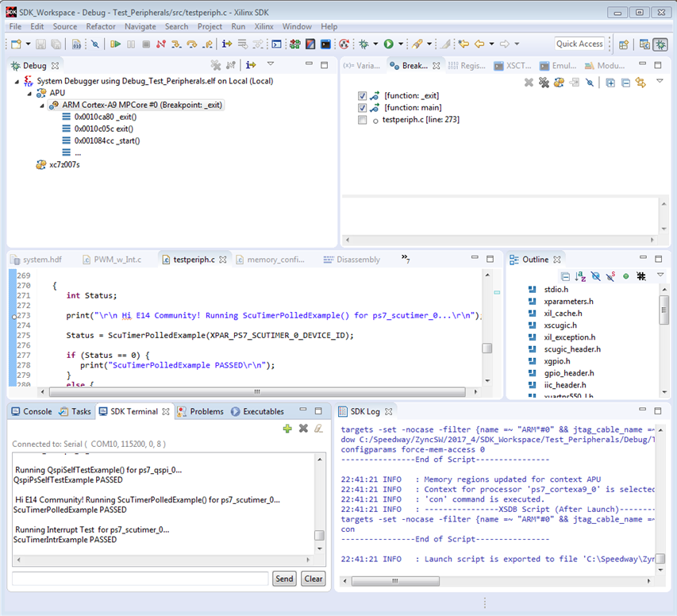Image resolution: width=677 pixels, height=616 pixels.
Task: Uncheck the [function: main] breakpoint
Action: coord(362,108)
